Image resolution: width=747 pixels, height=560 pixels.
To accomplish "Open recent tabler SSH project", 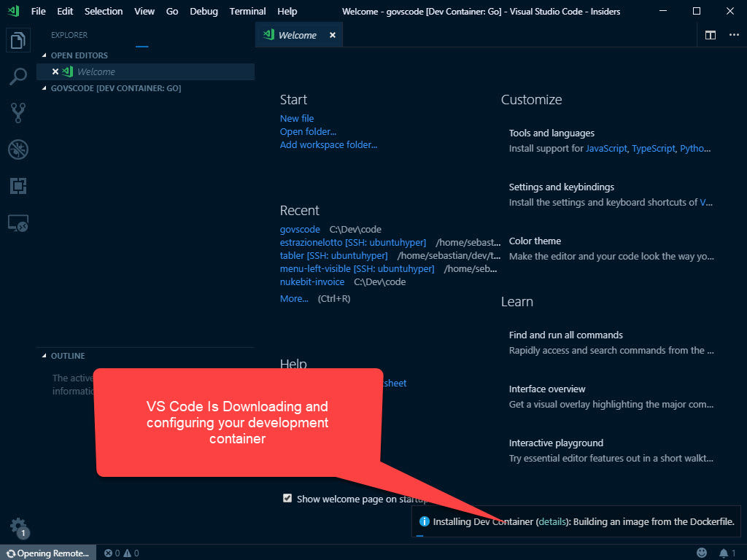I will (x=333, y=256).
